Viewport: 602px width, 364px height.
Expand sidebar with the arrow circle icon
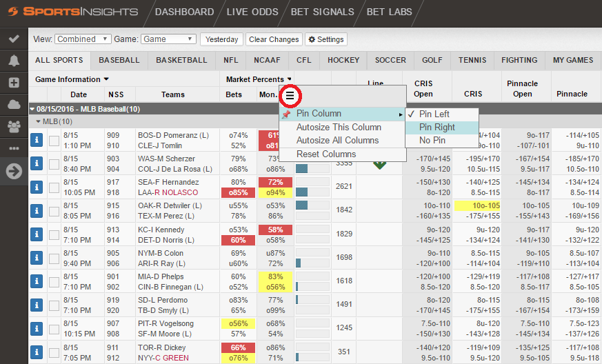click(x=14, y=171)
